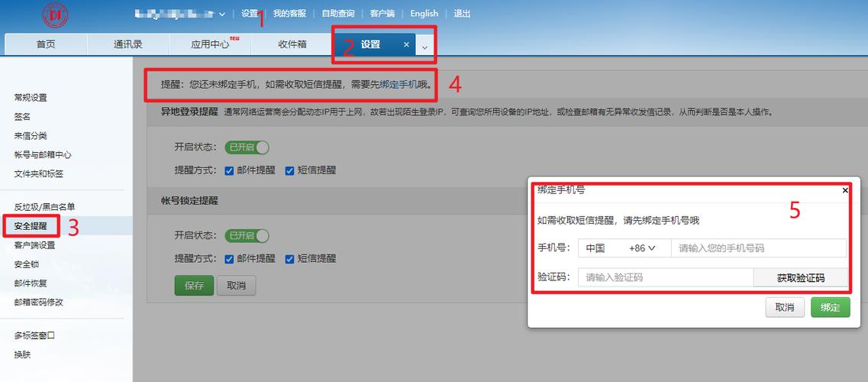The height and width of the screenshot is (382, 868).
Task: Open the +86 country code dropdown
Action: [x=642, y=248]
